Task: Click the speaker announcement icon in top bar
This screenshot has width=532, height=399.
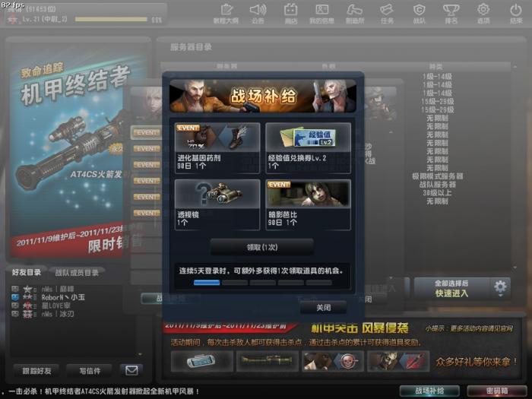Action: 258,14
